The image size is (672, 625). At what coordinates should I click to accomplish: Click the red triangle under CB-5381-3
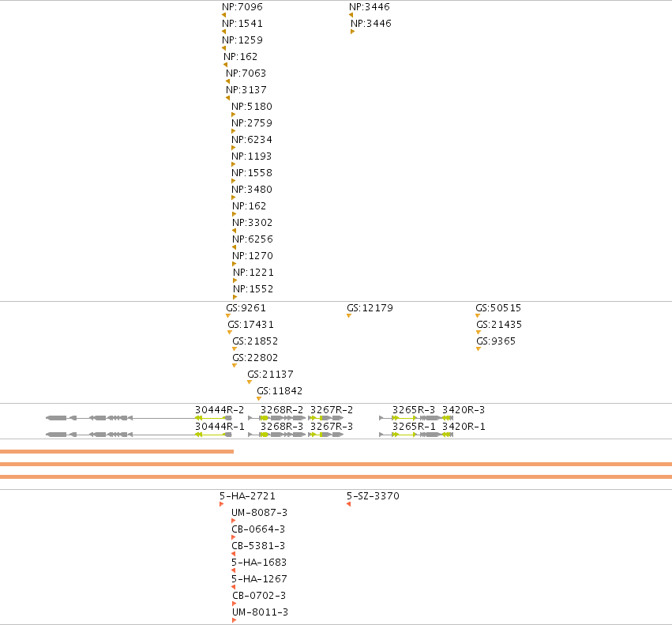(x=233, y=554)
